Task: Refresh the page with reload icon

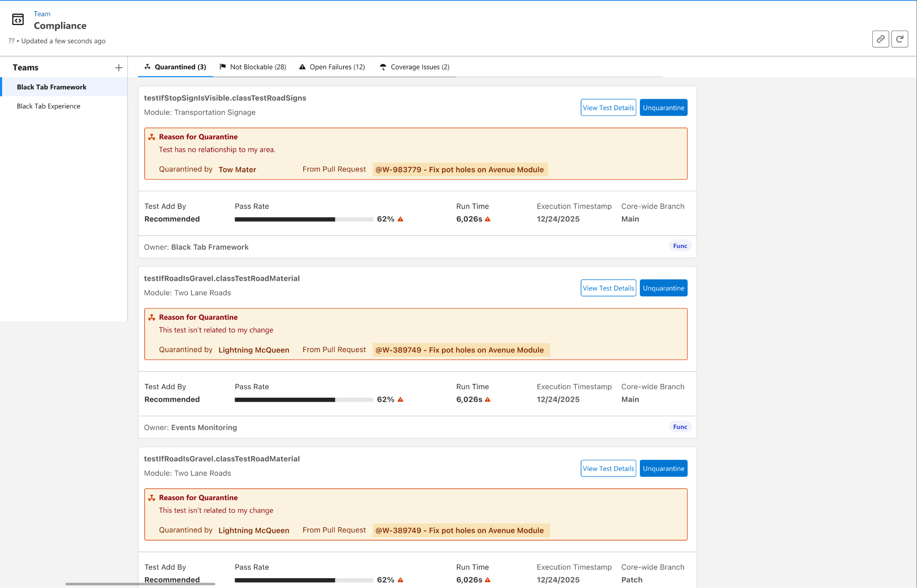Action: (900, 39)
